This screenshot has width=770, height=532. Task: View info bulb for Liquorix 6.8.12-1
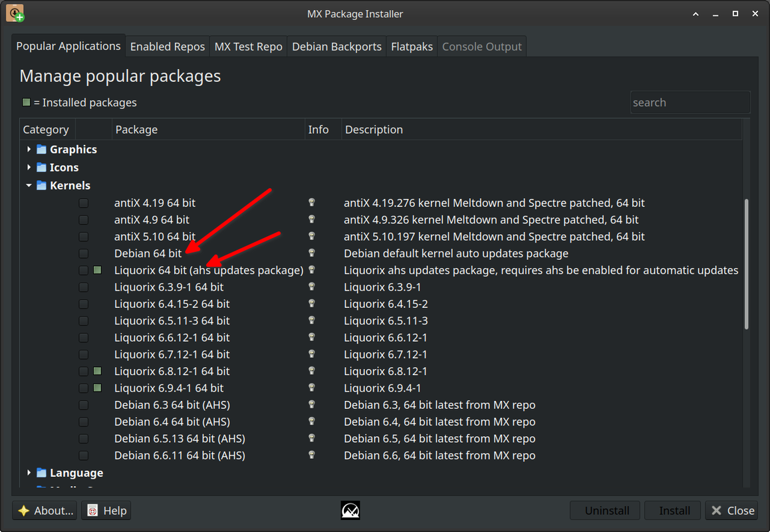coord(311,371)
